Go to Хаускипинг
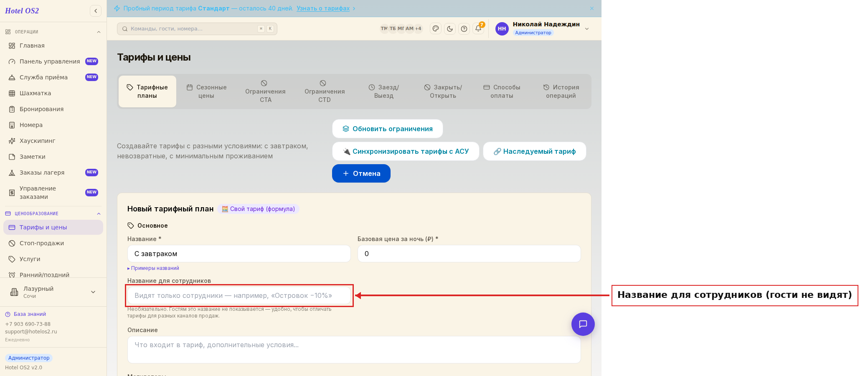This screenshot has height=376, width=868. [53, 141]
